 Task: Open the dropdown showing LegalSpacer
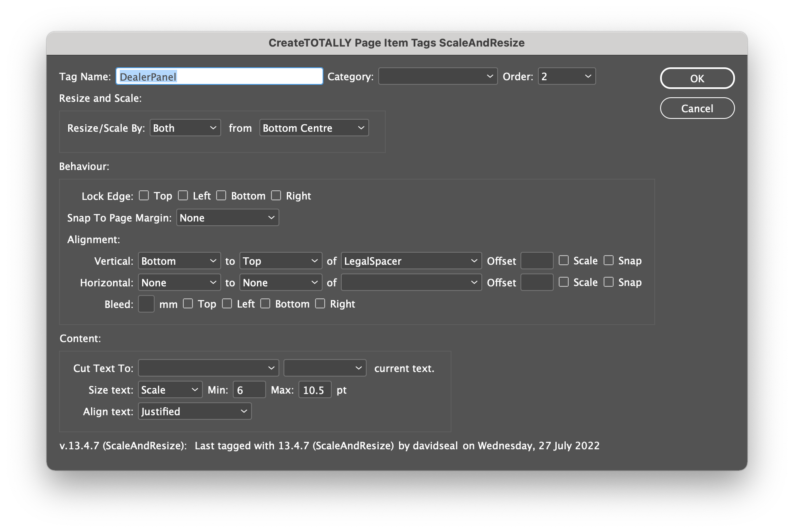click(411, 261)
